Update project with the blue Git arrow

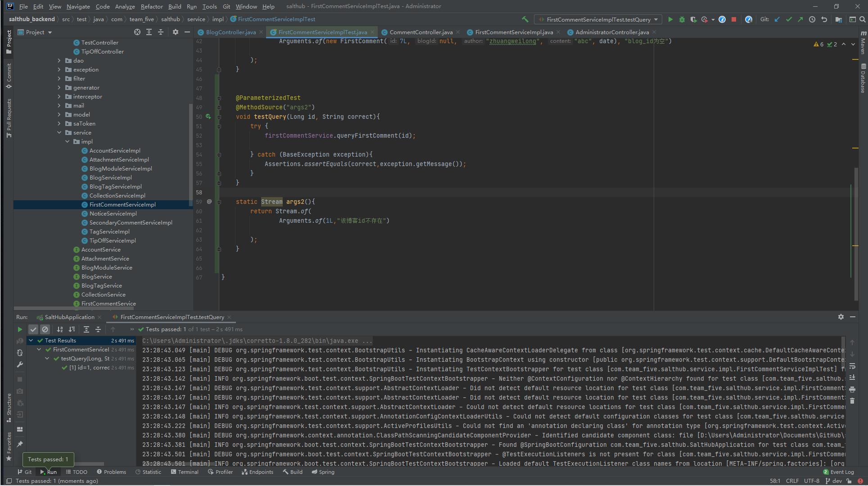point(777,19)
